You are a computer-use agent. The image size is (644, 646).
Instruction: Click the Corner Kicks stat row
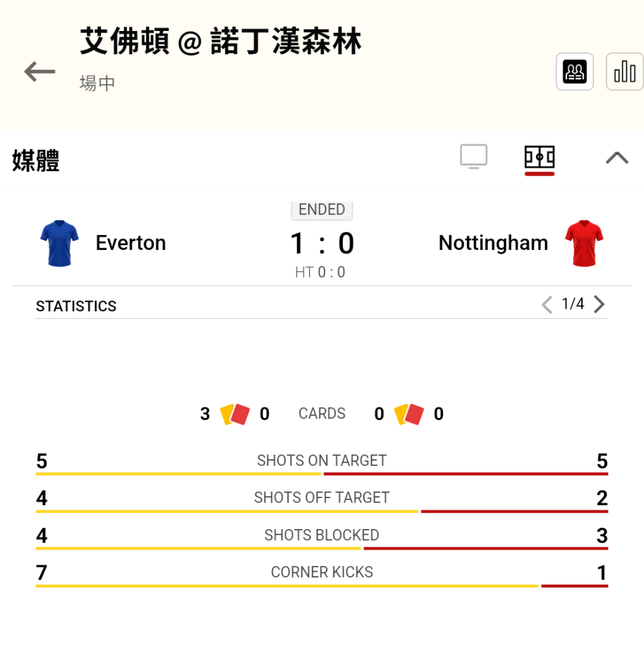click(322, 575)
